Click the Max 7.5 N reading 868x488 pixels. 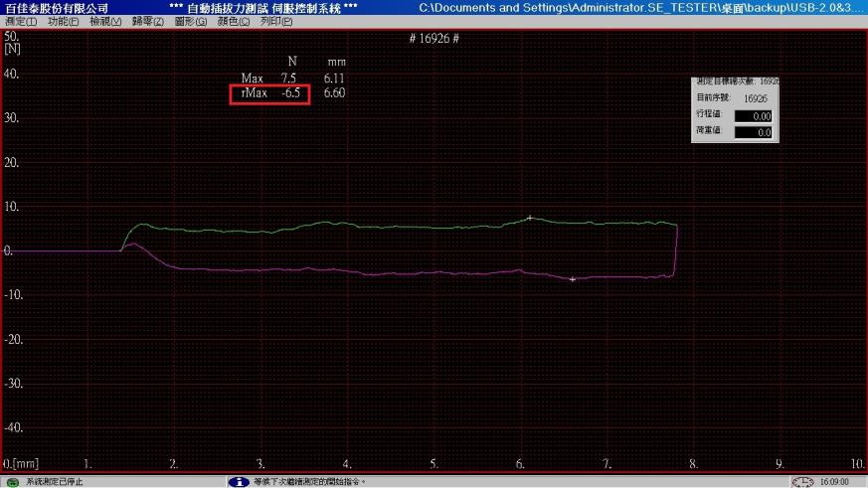[x=288, y=79]
